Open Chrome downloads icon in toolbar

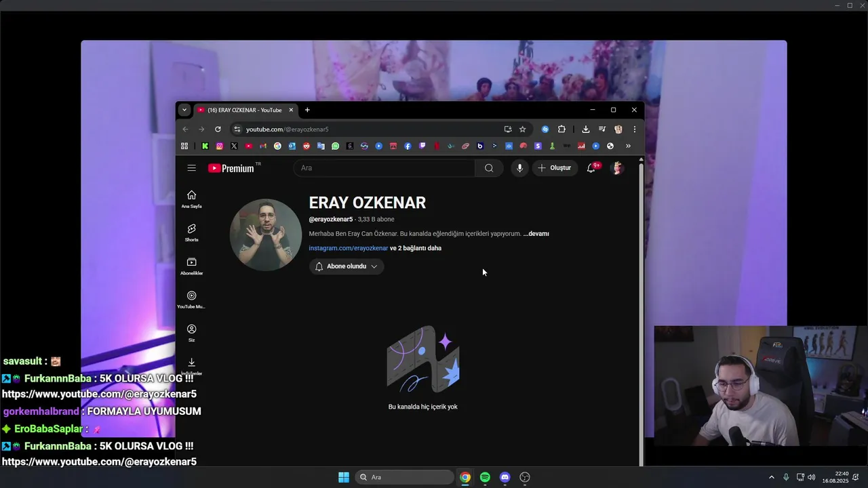(x=586, y=129)
